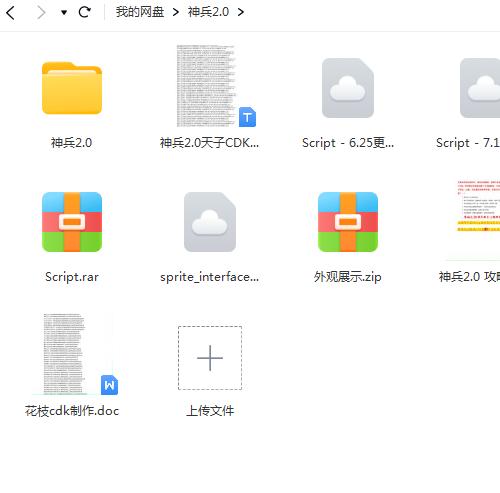This screenshot has width=500, height=493.
Task: Select 花枝cdk制作.doc document thumbnail
Action: point(75,354)
